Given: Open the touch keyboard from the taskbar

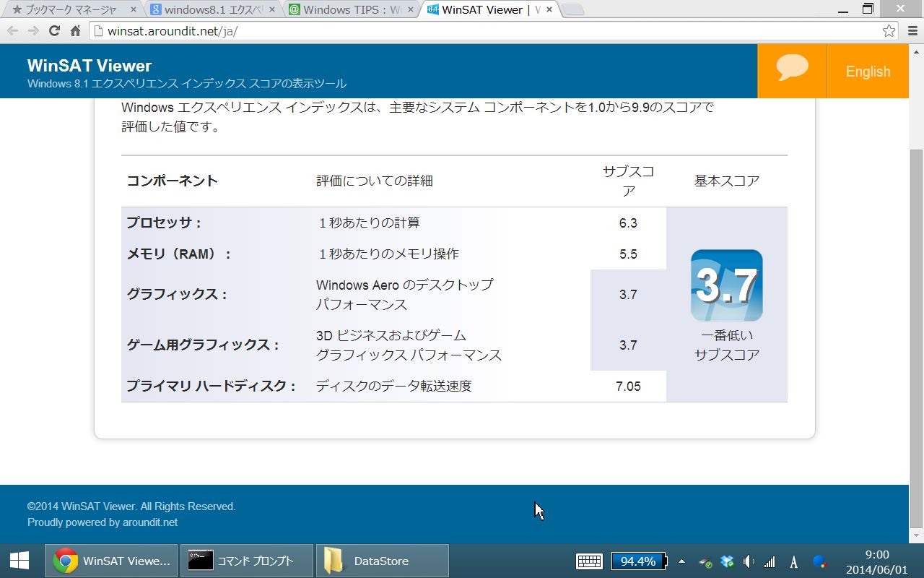Looking at the screenshot, I should (590, 561).
